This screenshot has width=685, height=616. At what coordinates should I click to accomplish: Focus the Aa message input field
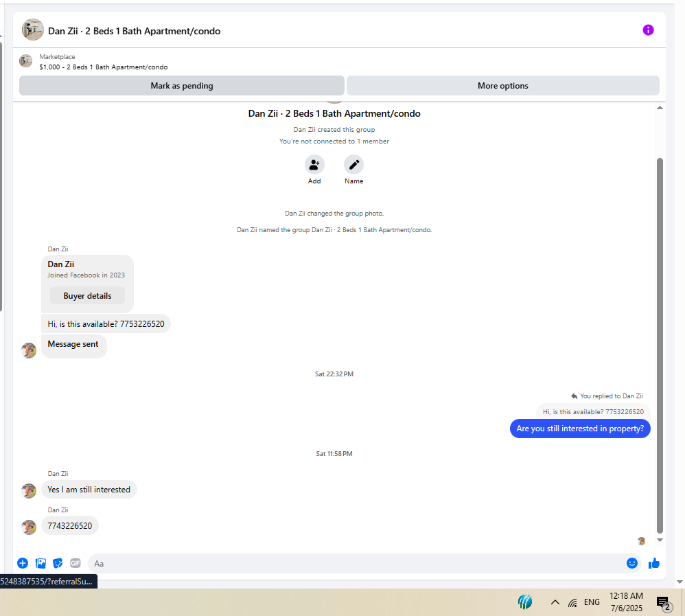click(x=356, y=564)
